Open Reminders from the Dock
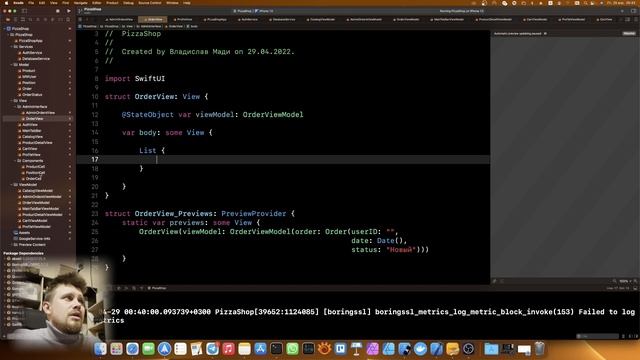 coord(180,349)
